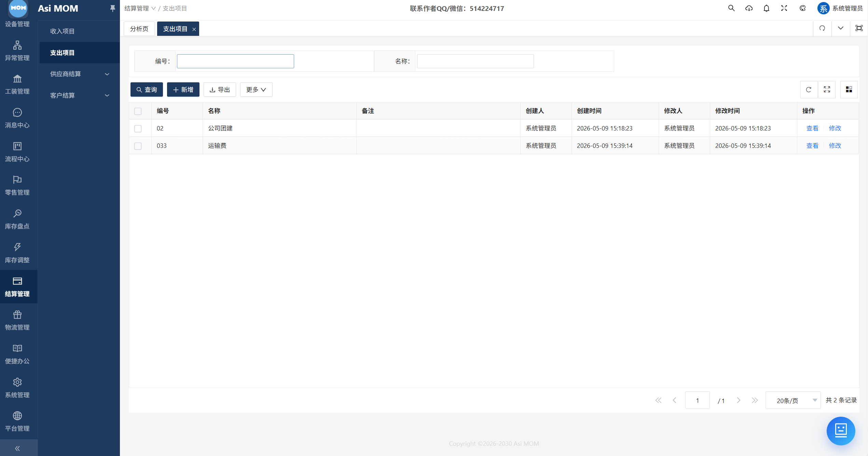Open the 流程中心 sidebar module
Screen dimensions: 868x456
[x=17, y=152]
